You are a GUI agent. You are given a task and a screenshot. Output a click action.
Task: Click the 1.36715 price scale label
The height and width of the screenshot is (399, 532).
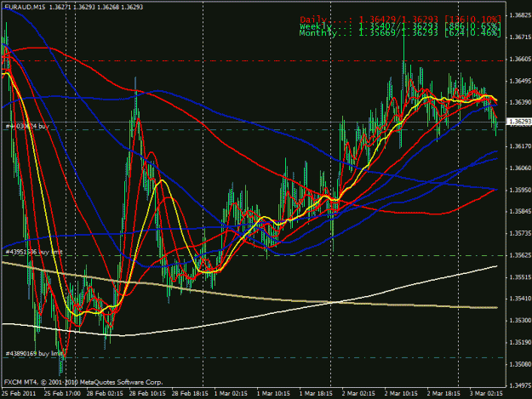520,37
